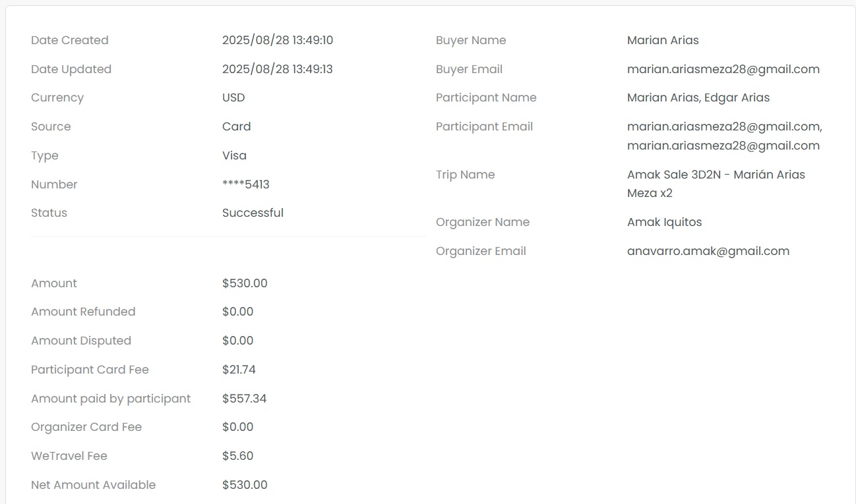
Task: Click the Buyer Name value Marian Arias
Action: pyautogui.click(x=662, y=40)
